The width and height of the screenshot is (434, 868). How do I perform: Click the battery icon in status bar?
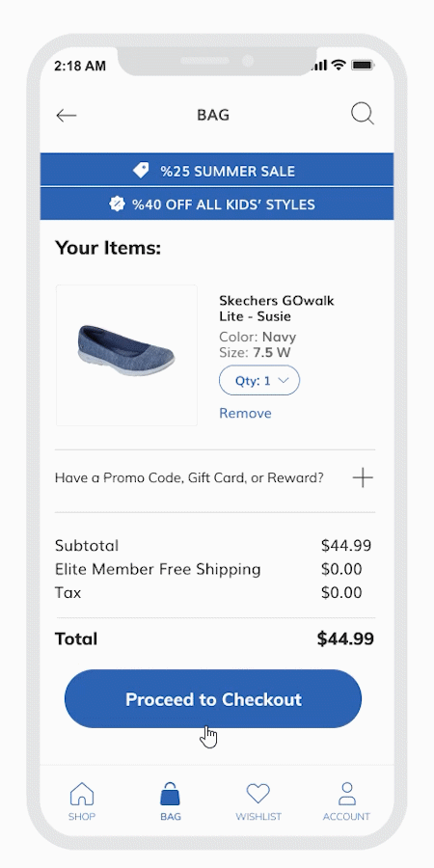click(364, 66)
